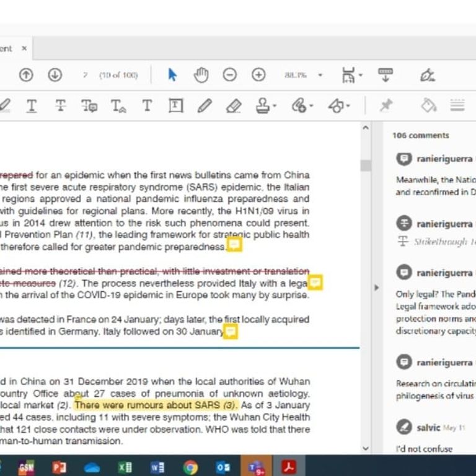Go to next page with down arrow
The height and width of the screenshot is (476, 476).
click(x=55, y=75)
